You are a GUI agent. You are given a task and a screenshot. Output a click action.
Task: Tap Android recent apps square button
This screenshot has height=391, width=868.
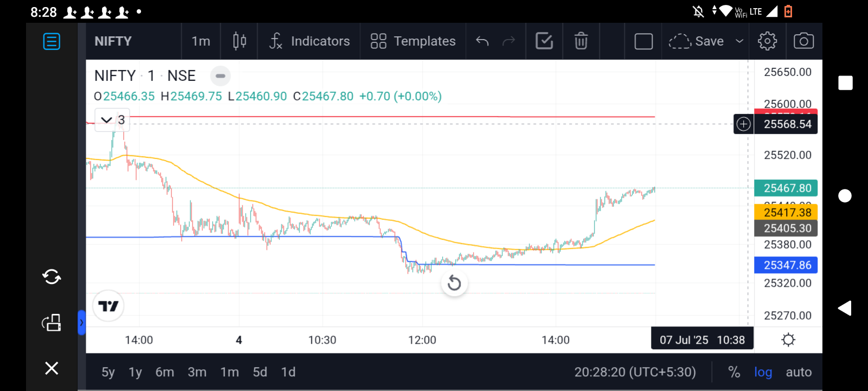845,83
